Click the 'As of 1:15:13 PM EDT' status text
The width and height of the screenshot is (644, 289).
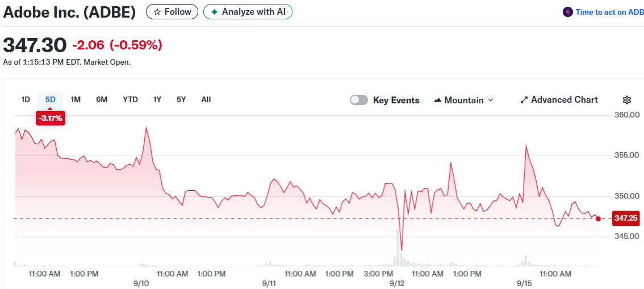66,62
